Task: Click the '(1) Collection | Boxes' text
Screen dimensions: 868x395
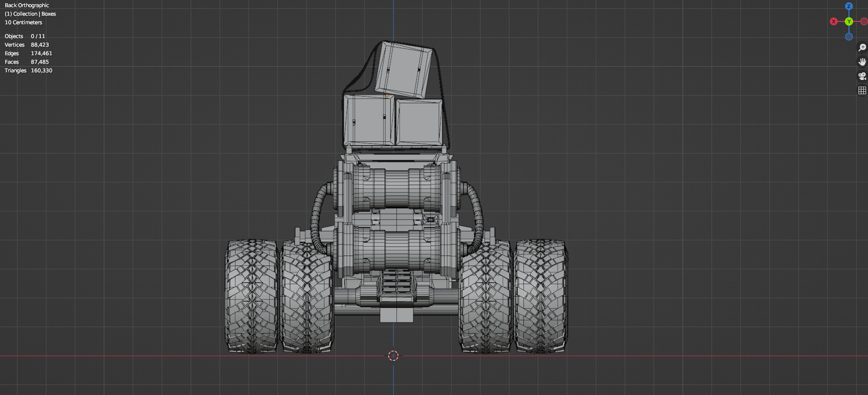Action: (x=30, y=14)
